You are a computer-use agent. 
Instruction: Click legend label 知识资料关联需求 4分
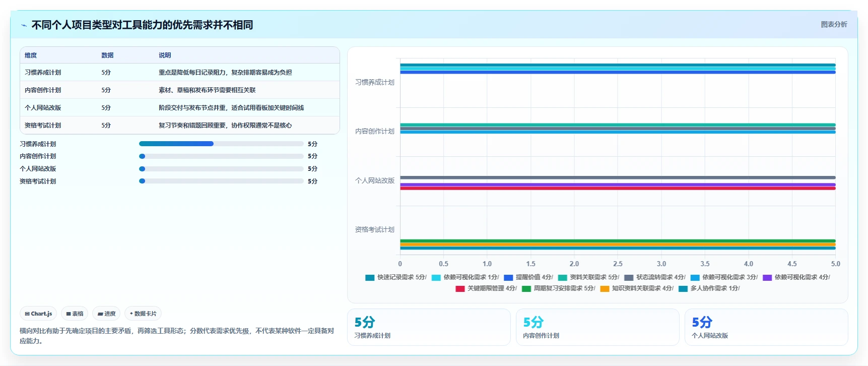pos(643,288)
